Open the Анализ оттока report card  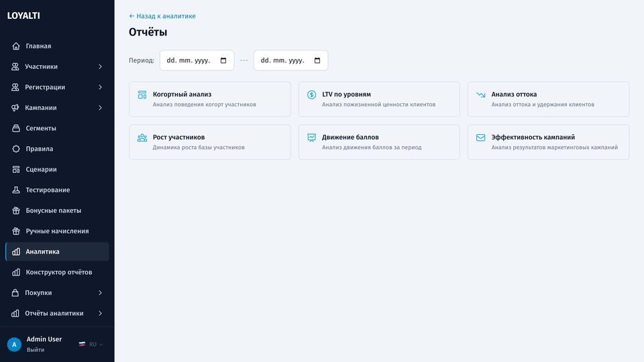548,99
